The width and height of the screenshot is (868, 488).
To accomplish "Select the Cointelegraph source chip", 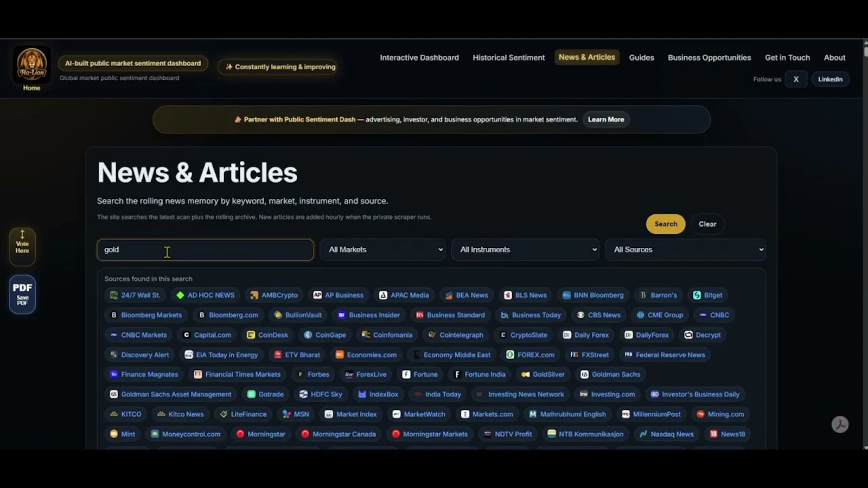I will 456,335.
